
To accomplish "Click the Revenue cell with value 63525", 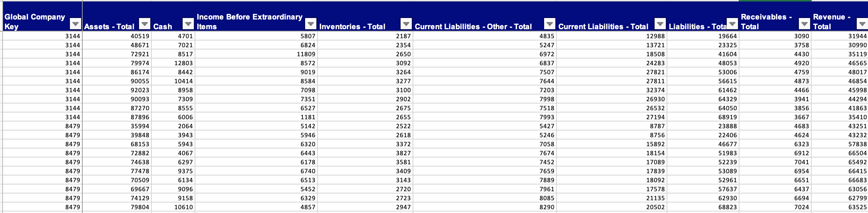I will pyautogui.click(x=840, y=207).
